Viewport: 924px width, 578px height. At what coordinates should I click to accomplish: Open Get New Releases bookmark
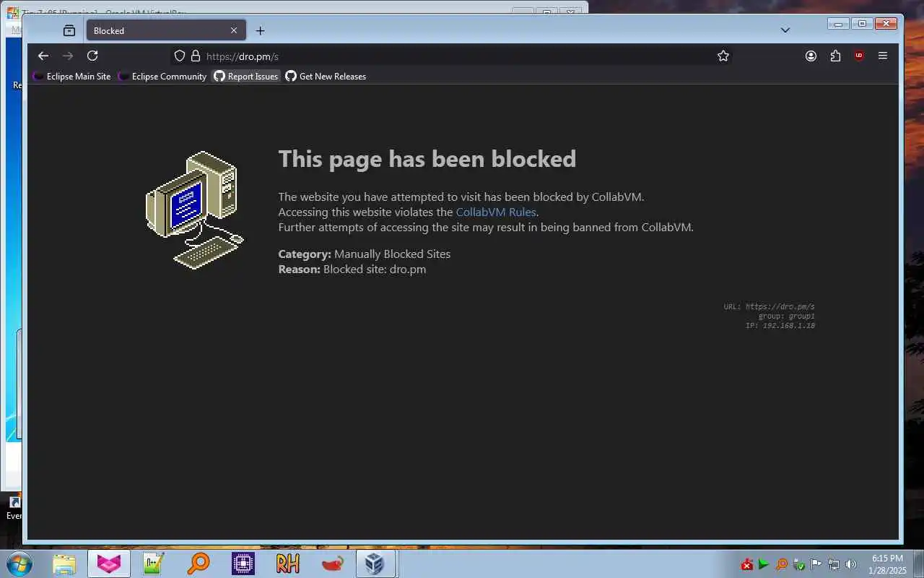[326, 76]
